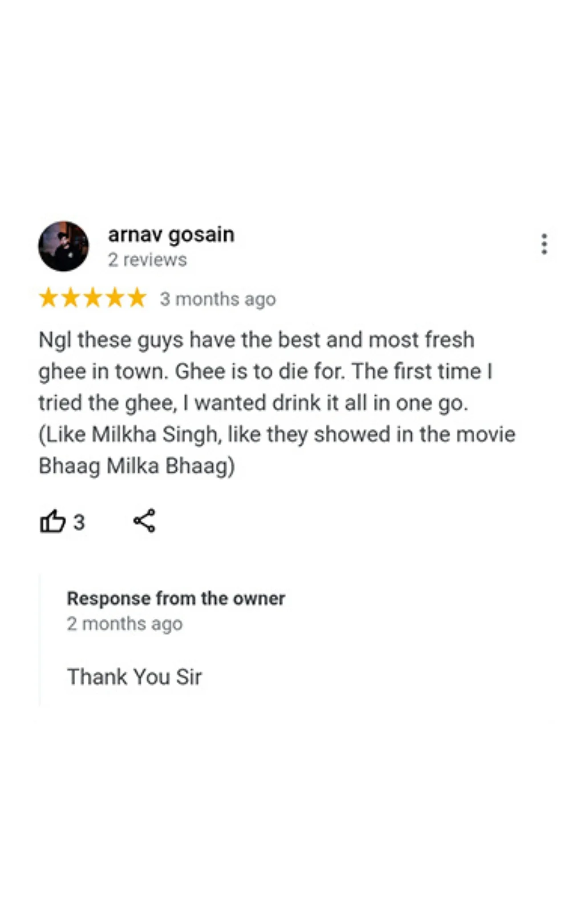This screenshot has height=924, width=587.
Task: Open the three-dot more options menu
Action: click(544, 244)
